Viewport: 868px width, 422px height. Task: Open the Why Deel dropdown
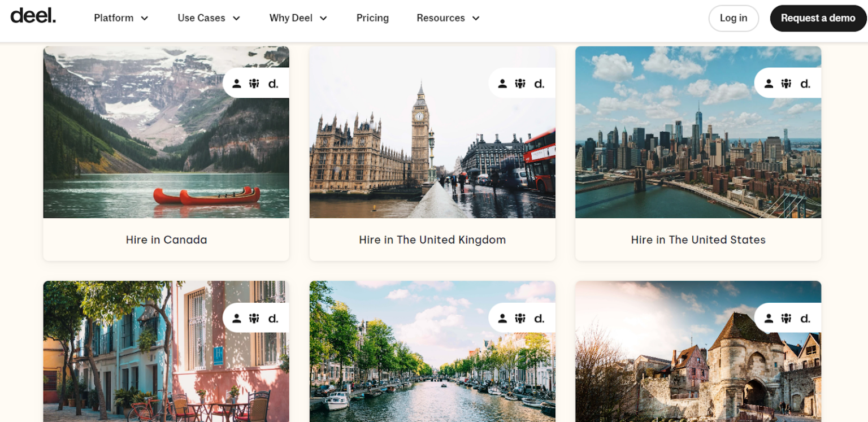tap(298, 18)
